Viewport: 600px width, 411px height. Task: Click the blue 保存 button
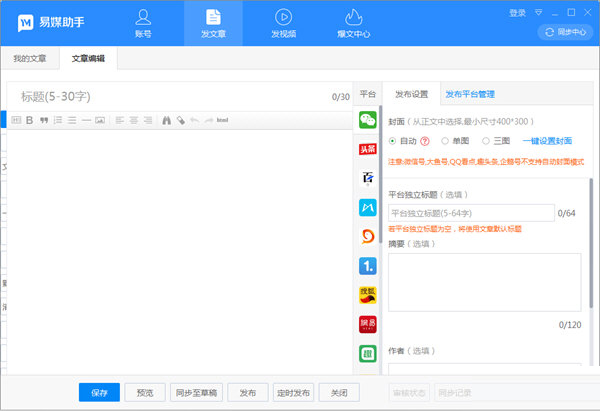pos(99,392)
